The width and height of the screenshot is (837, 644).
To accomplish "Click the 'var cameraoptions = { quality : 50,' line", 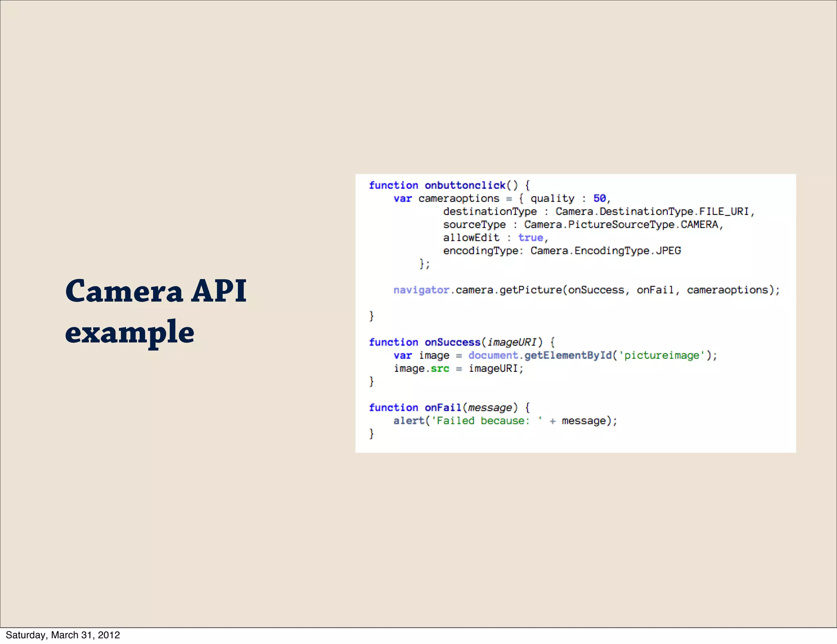I will pos(502,199).
